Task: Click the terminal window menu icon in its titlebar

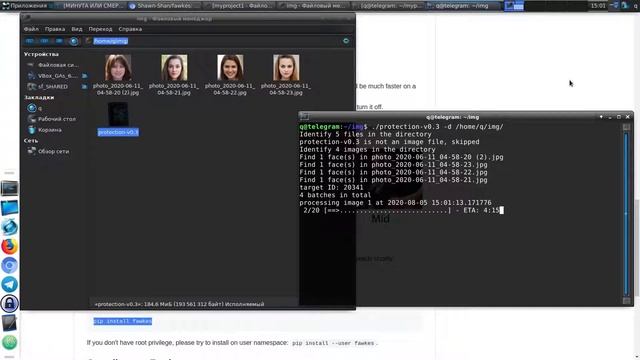Action: tap(304, 117)
